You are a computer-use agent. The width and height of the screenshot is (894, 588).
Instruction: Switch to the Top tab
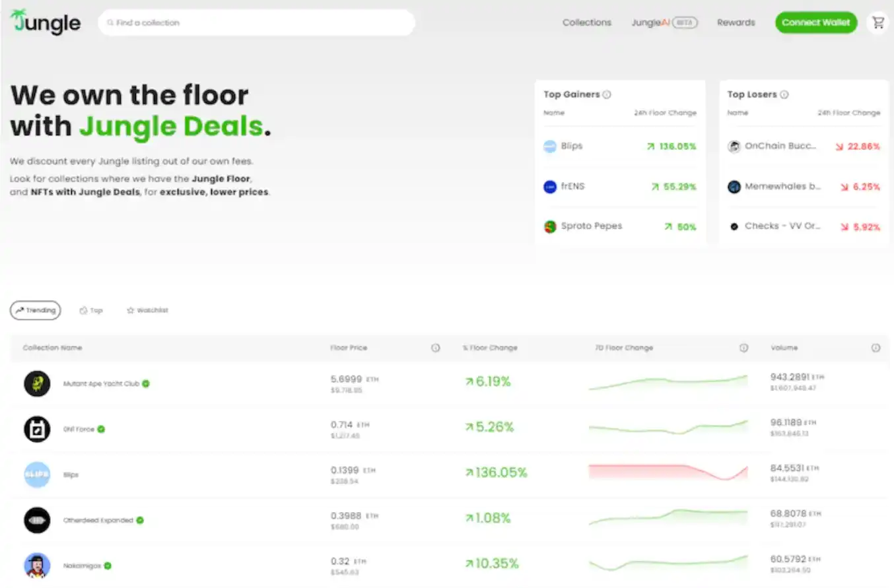coord(91,310)
